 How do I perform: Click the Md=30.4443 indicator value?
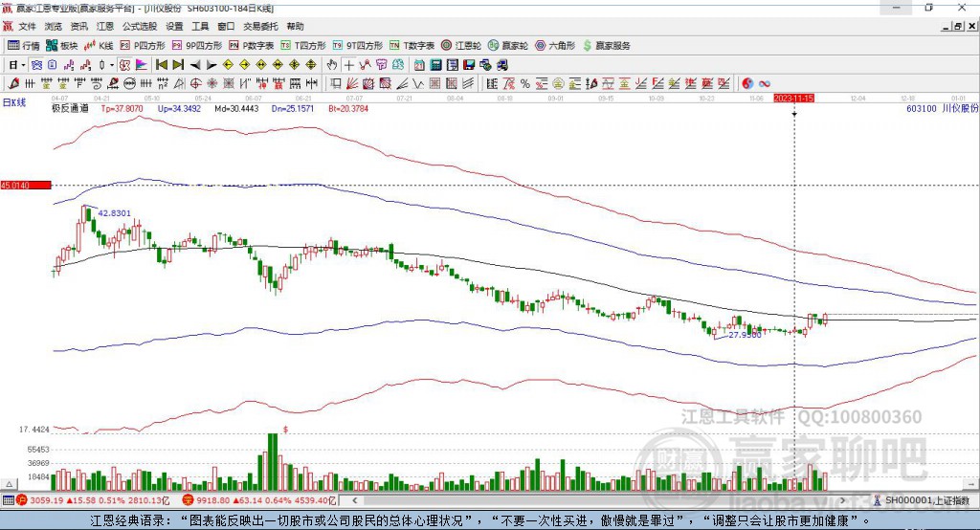236,109
